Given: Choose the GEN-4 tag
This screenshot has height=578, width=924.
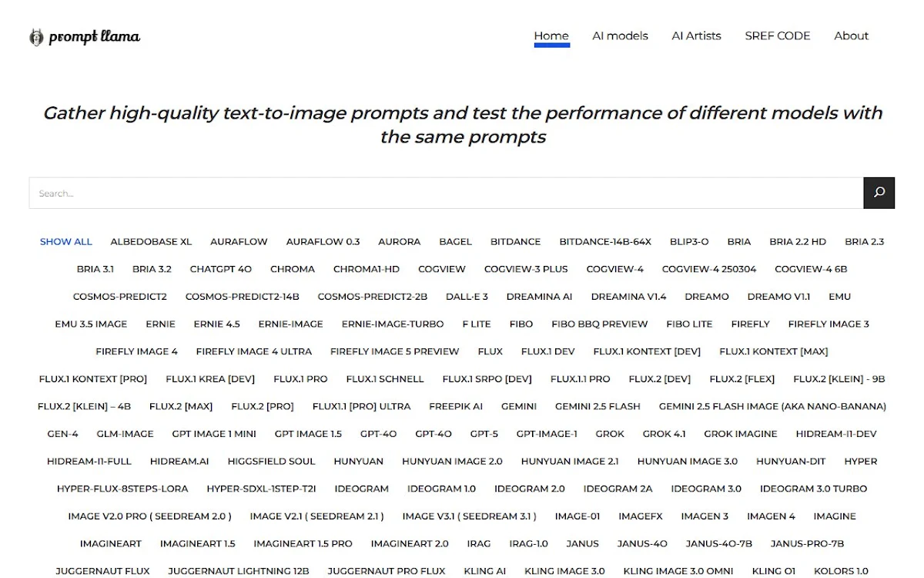Looking at the screenshot, I should 63,434.
